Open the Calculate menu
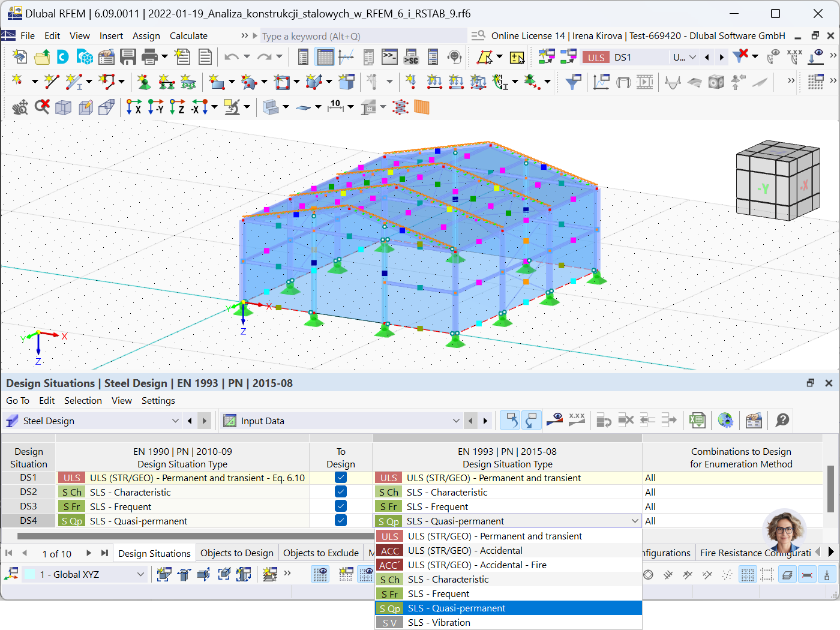 [188, 35]
